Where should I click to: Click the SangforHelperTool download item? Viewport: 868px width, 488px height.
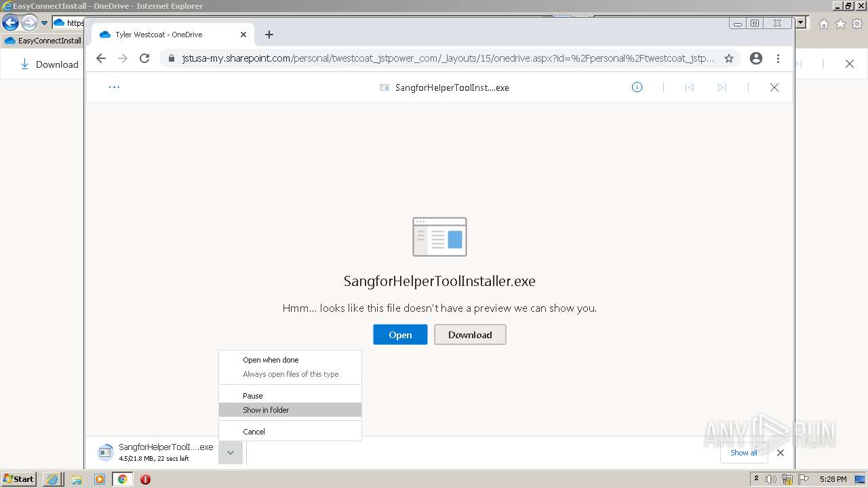155,453
